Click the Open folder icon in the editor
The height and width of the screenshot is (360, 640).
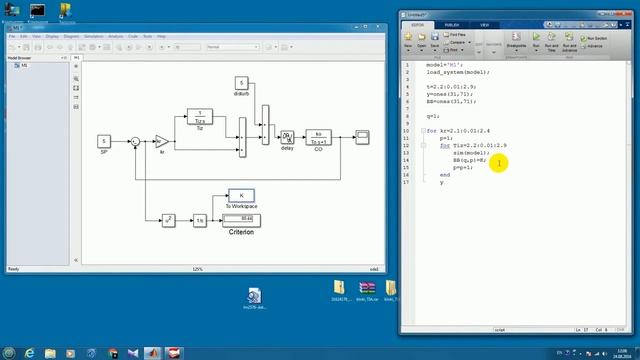coord(422,37)
